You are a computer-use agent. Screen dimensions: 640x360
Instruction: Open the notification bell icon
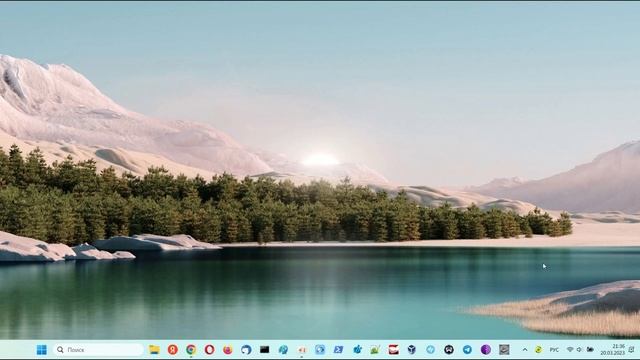point(632,350)
